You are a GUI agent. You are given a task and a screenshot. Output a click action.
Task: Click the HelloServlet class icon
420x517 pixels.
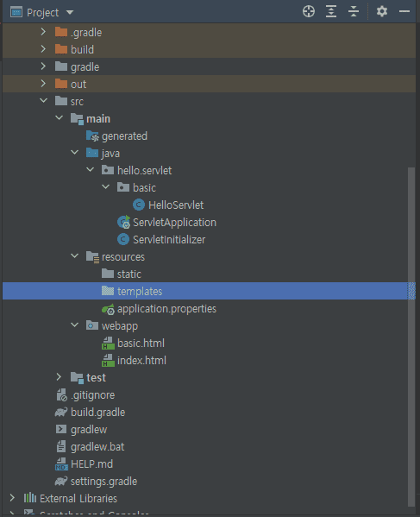coord(139,205)
